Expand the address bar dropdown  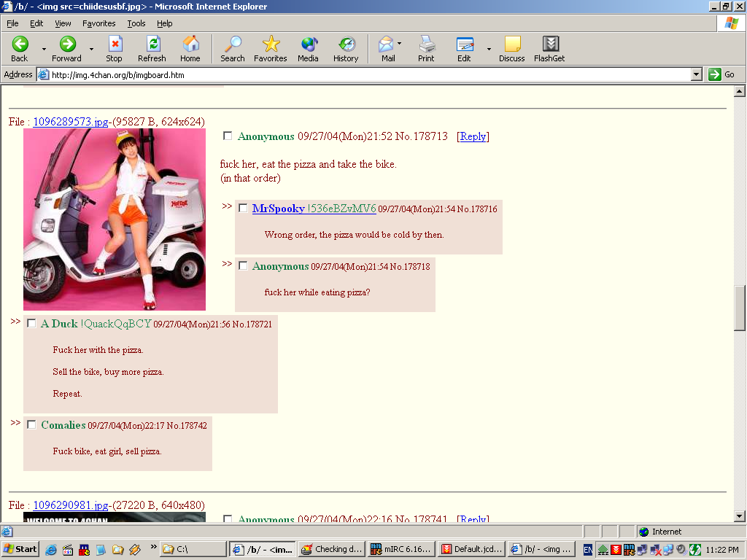(695, 74)
